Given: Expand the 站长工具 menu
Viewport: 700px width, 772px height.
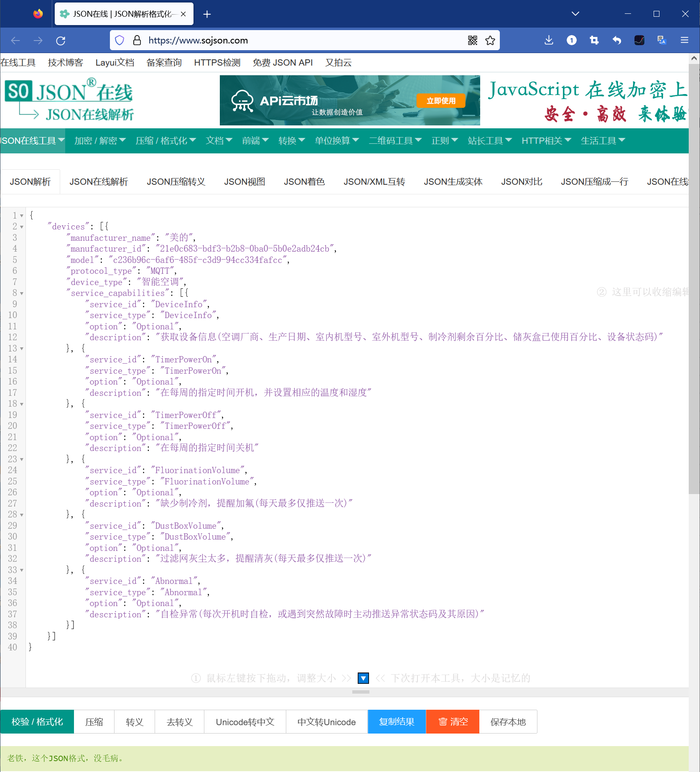Looking at the screenshot, I should coord(490,141).
